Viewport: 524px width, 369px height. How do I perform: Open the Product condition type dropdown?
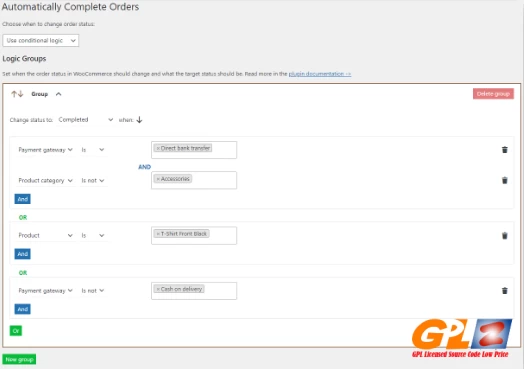(45, 236)
